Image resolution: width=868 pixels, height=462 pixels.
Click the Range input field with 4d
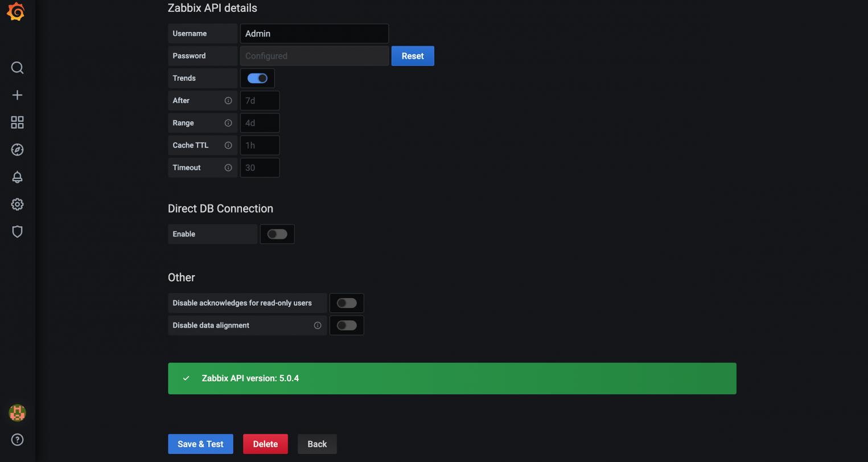point(260,123)
